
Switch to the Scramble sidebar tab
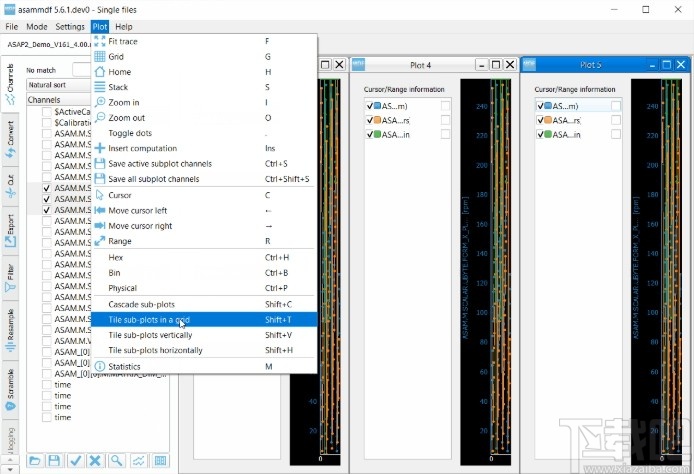pyautogui.click(x=10, y=390)
